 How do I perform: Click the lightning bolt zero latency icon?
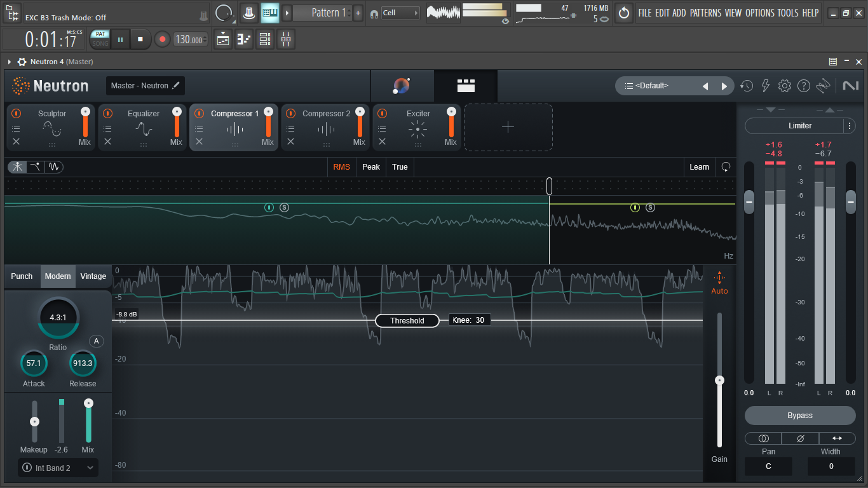click(x=766, y=86)
